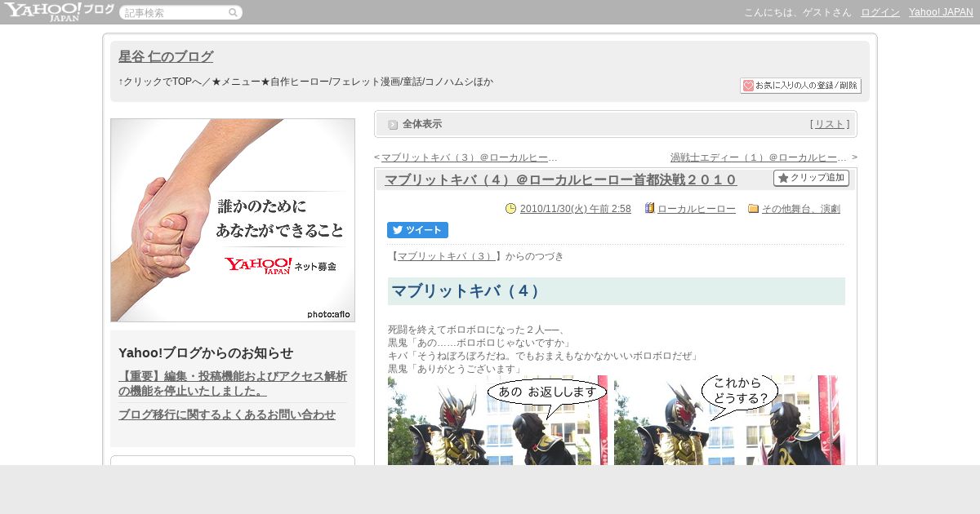Image resolution: width=980 pixels, height=514 pixels.
Task: Open the inline マブリットキバ（３）link
Action: 447,256
